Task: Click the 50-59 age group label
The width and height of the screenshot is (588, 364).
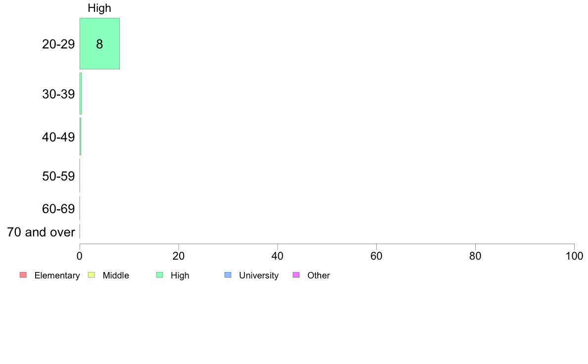Action: click(58, 176)
